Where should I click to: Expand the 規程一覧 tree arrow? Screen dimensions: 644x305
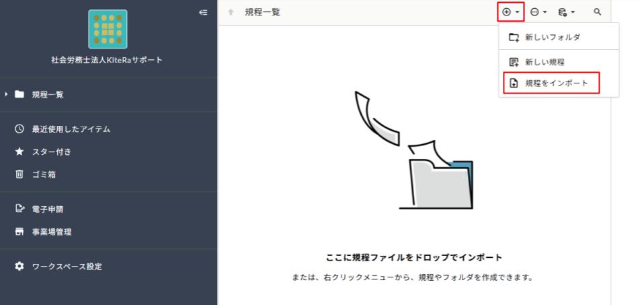coord(6,94)
